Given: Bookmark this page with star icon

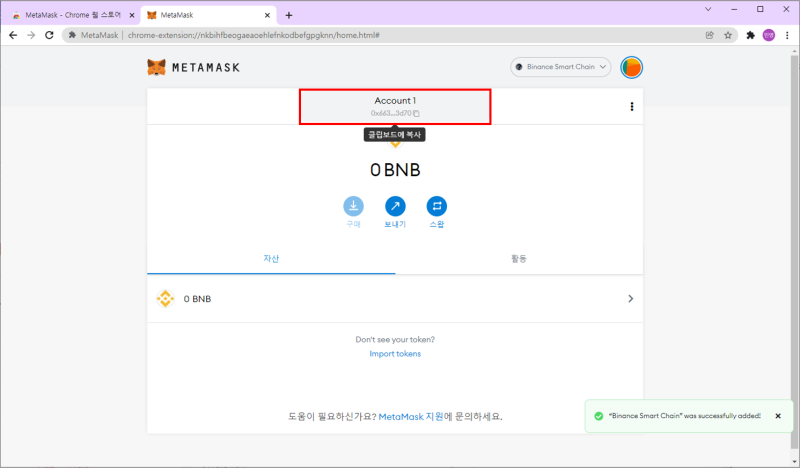Looking at the screenshot, I should coord(728,35).
